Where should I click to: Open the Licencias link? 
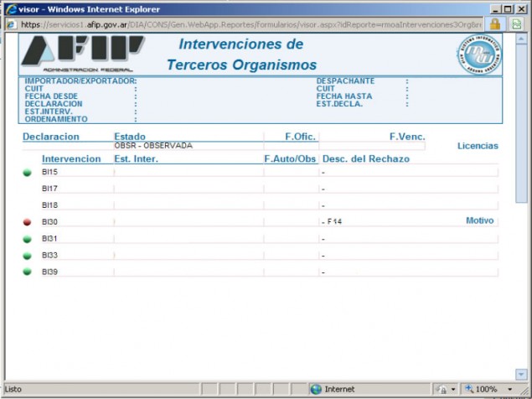(478, 146)
